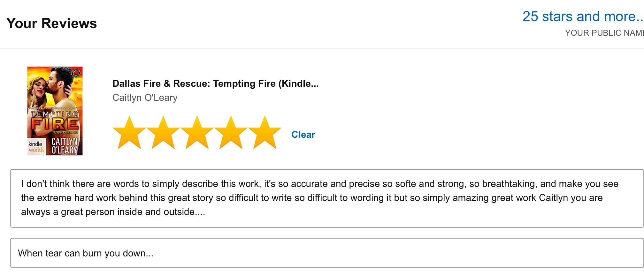Image resolution: width=644 pixels, height=273 pixels.
Task: Click the fifth gold star
Action: 265,133
